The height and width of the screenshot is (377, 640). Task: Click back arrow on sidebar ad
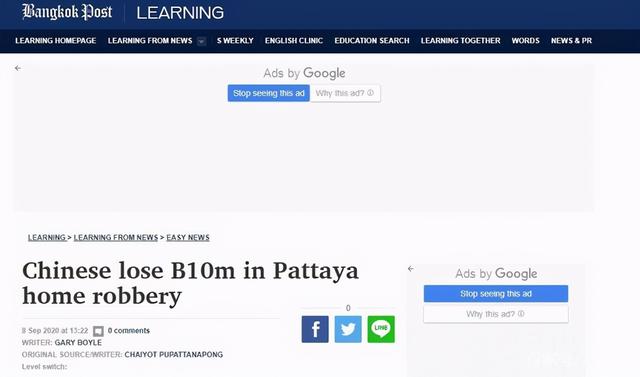point(411,269)
